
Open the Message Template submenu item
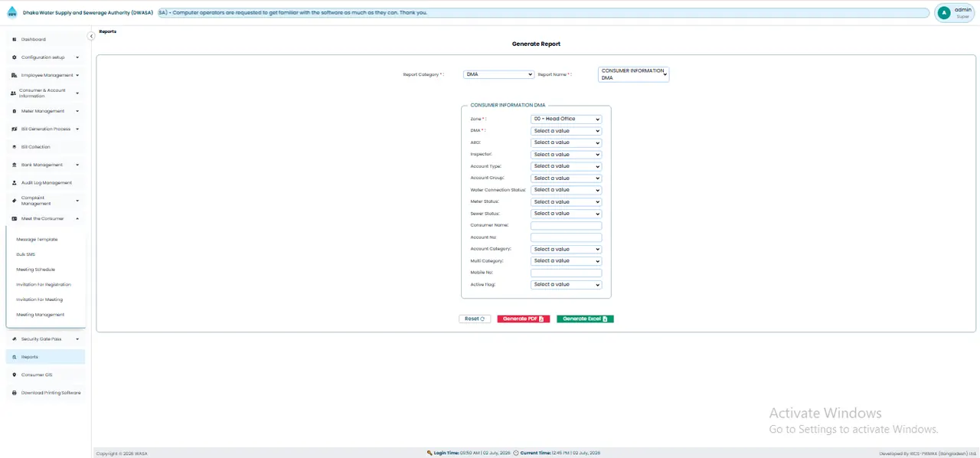coord(37,240)
